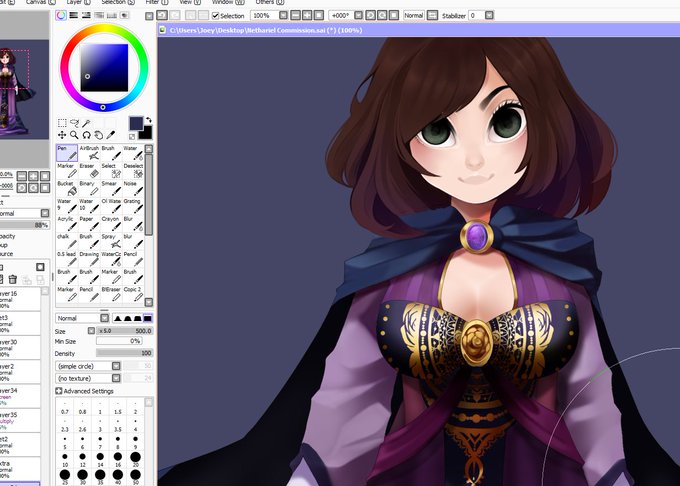
Task: Click the toolbar zoom in plus button
Action: [x=307, y=15]
